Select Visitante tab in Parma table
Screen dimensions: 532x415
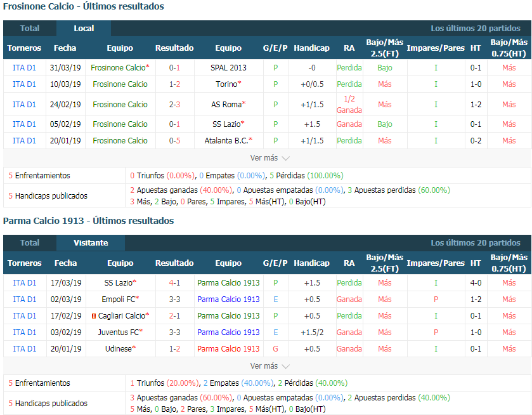(91, 243)
